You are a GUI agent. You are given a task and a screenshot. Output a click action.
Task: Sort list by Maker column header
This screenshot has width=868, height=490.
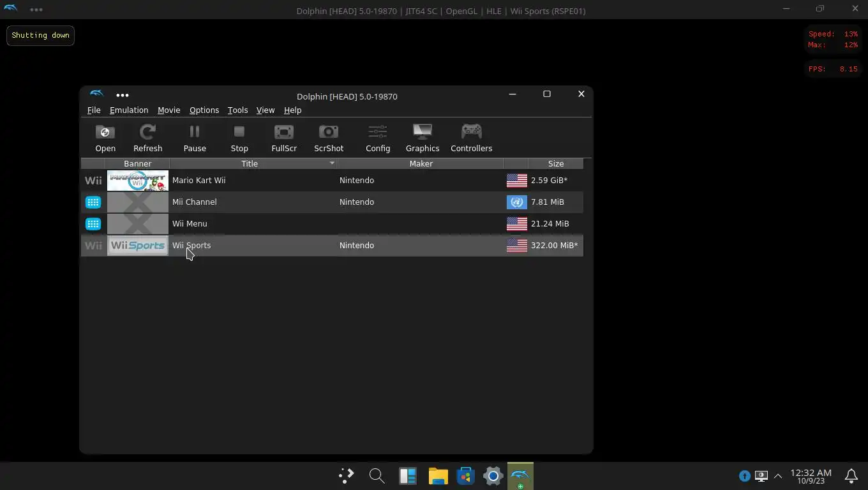point(421,163)
